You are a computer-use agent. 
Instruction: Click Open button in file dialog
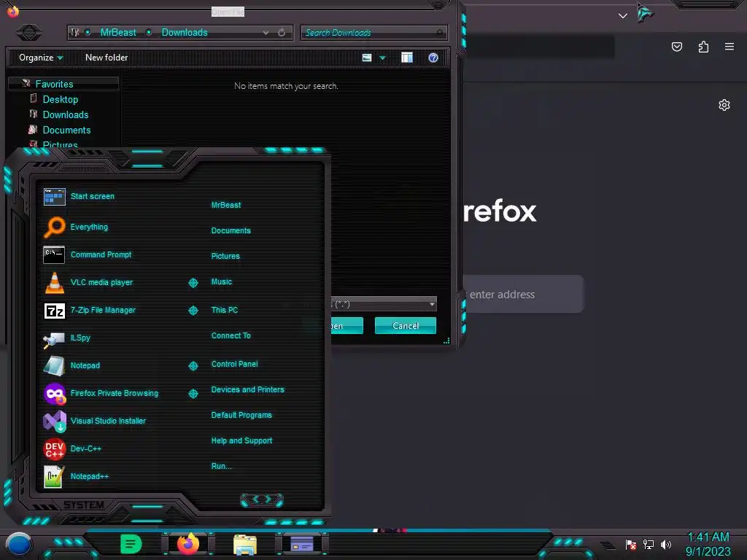347,326
